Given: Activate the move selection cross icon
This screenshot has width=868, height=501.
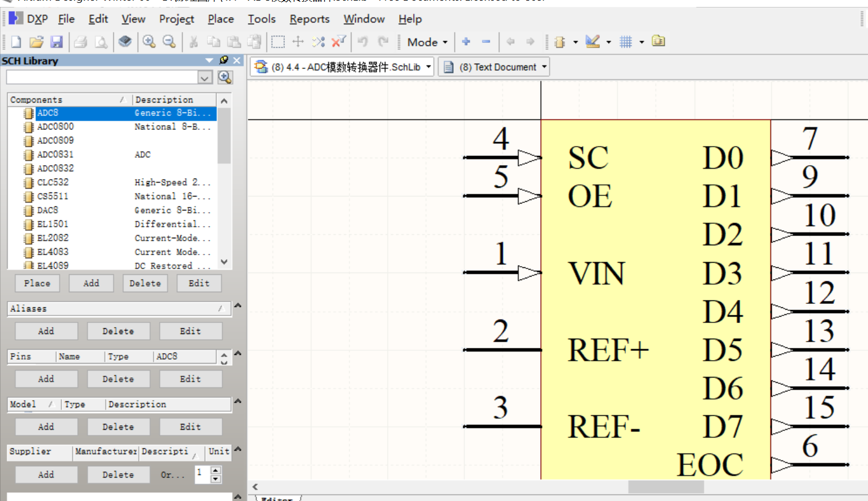Looking at the screenshot, I should click(x=298, y=42).
